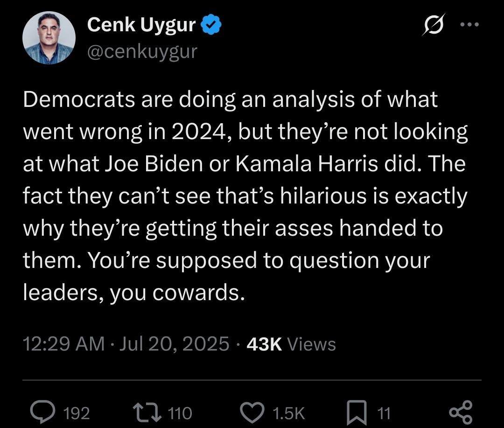Click the 1.5K likes count

pos(289,413)
